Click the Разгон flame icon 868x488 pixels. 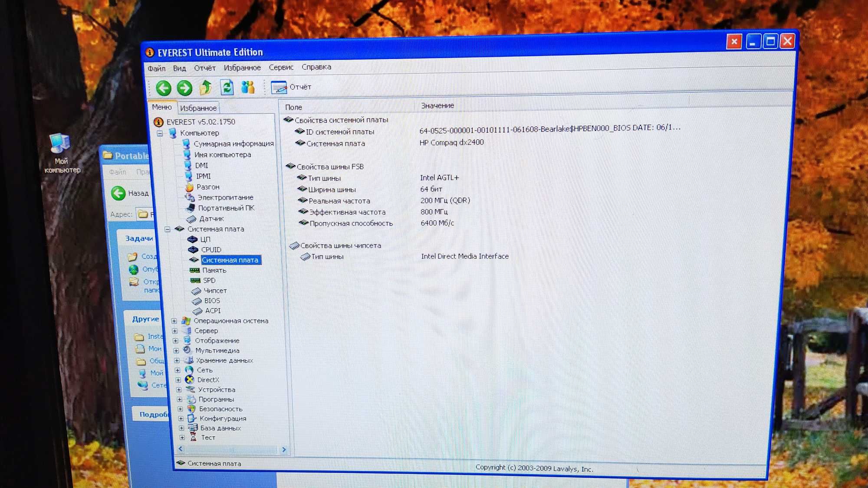pyautogui.click(x=189, y=187)
